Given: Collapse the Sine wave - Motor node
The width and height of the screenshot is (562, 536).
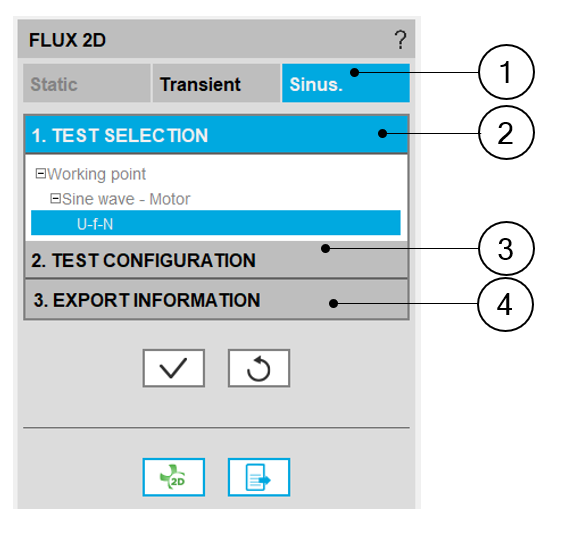Looking at the screenshot, I should tap(55, 198).
